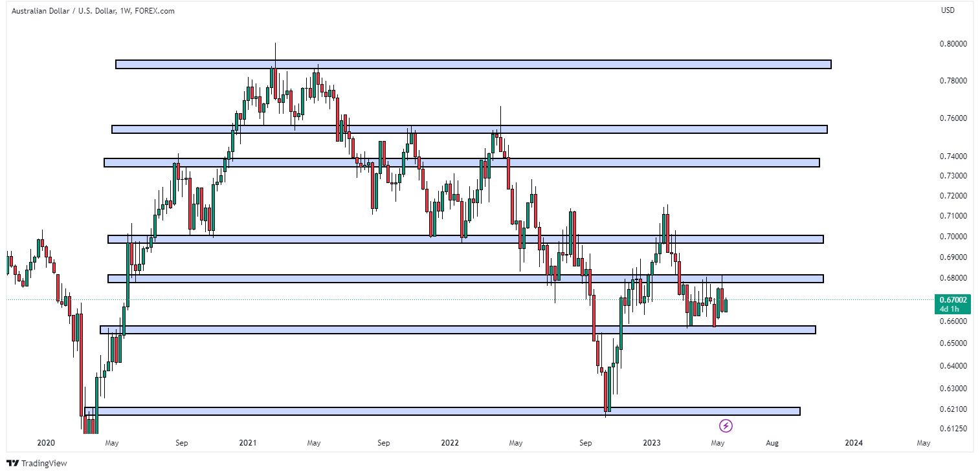Click the 2022 time axis label

coord(450,443)
